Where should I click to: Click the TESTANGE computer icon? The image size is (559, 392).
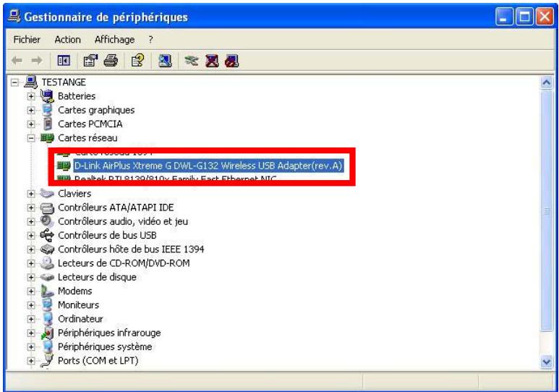[31, 82]
